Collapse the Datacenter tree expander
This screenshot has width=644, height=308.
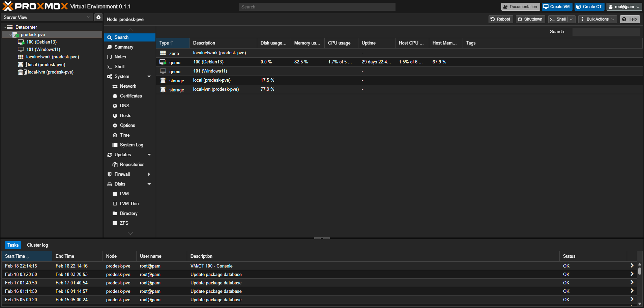click(5, 27)
